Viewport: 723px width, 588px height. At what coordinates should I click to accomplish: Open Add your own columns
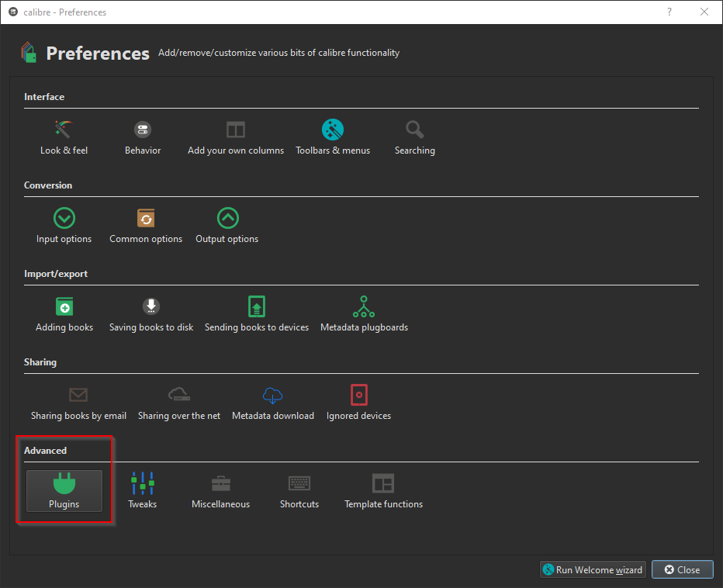(x=236, y=137)
